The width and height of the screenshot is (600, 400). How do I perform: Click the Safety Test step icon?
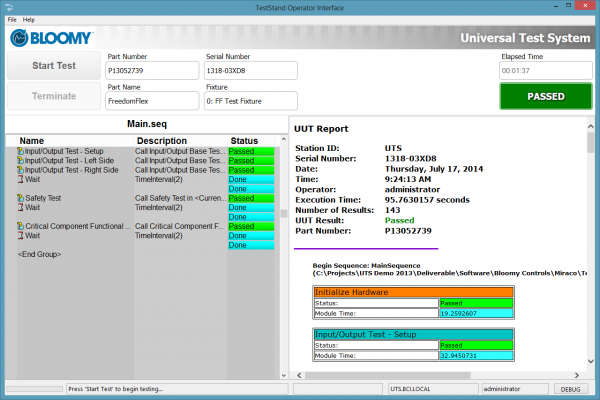coord(20,198)
